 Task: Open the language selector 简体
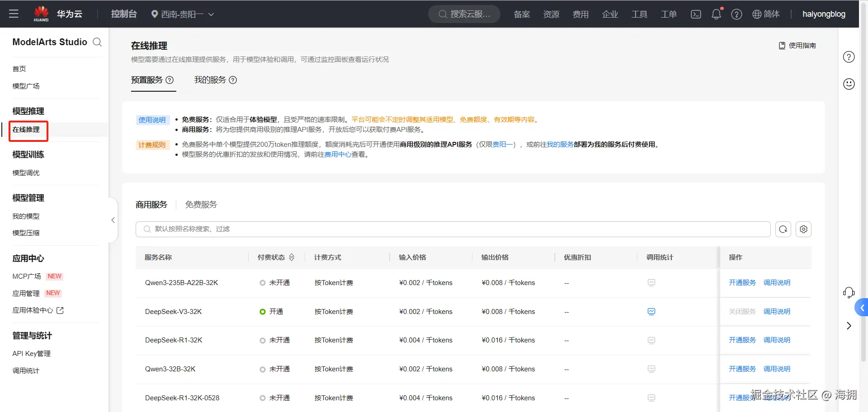coord(766,14)
